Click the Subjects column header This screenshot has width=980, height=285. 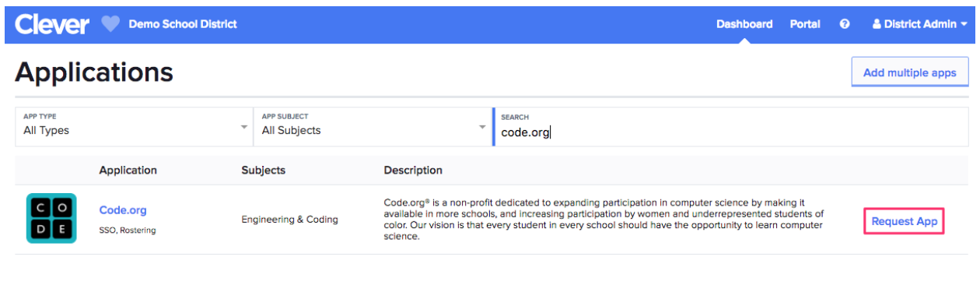click(264, 170)
